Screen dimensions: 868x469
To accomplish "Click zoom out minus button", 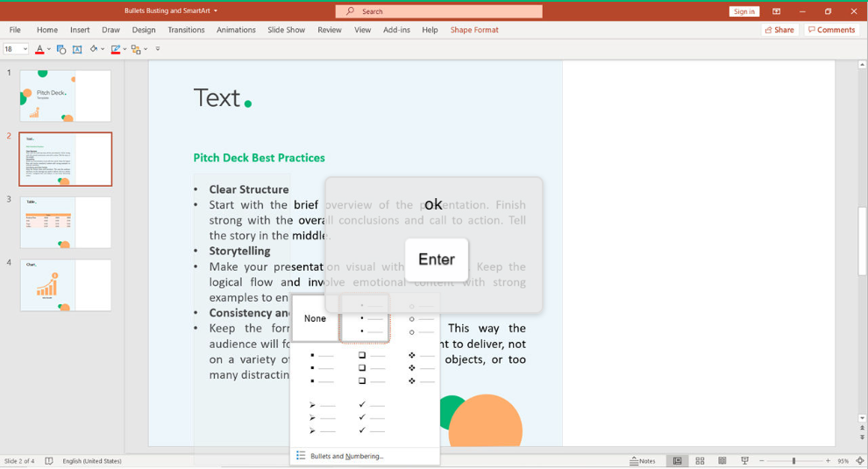I will click(x=762, y=461).
